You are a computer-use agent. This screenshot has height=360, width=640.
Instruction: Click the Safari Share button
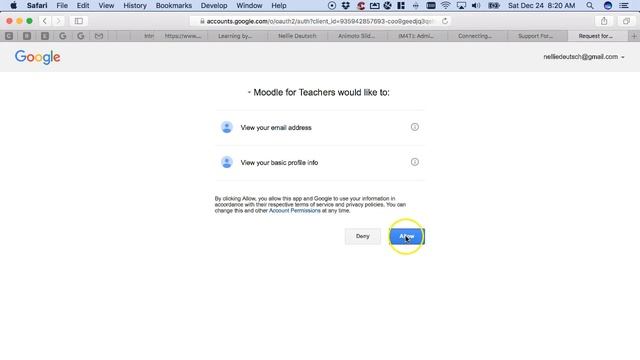coord(604,21)
